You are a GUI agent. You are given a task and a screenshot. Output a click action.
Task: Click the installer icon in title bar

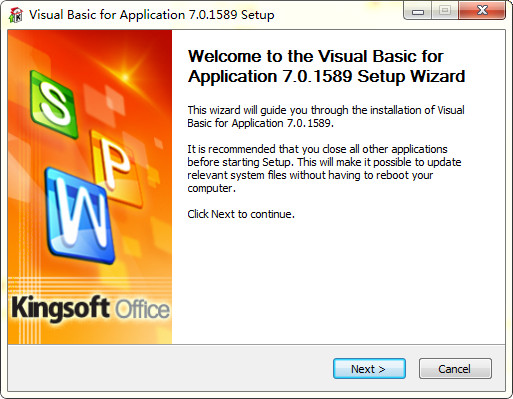click(16, 15)
